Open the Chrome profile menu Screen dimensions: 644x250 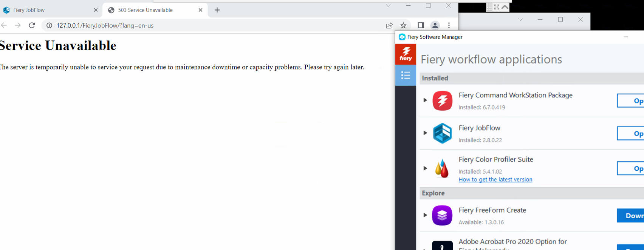[435, 25]
